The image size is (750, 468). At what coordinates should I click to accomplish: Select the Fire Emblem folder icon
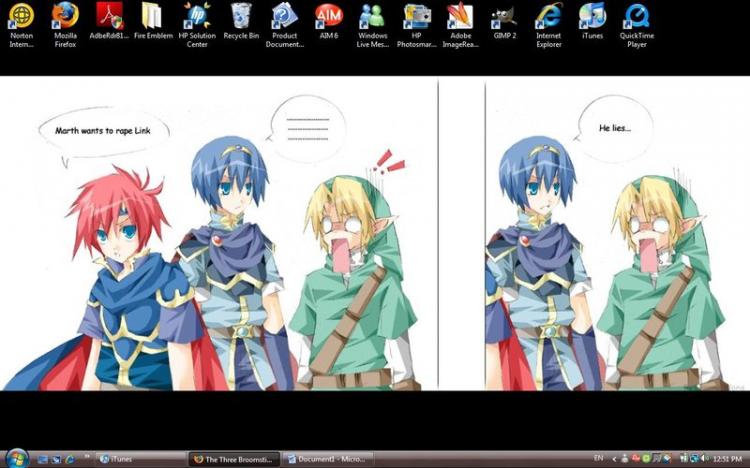(153, 21)
